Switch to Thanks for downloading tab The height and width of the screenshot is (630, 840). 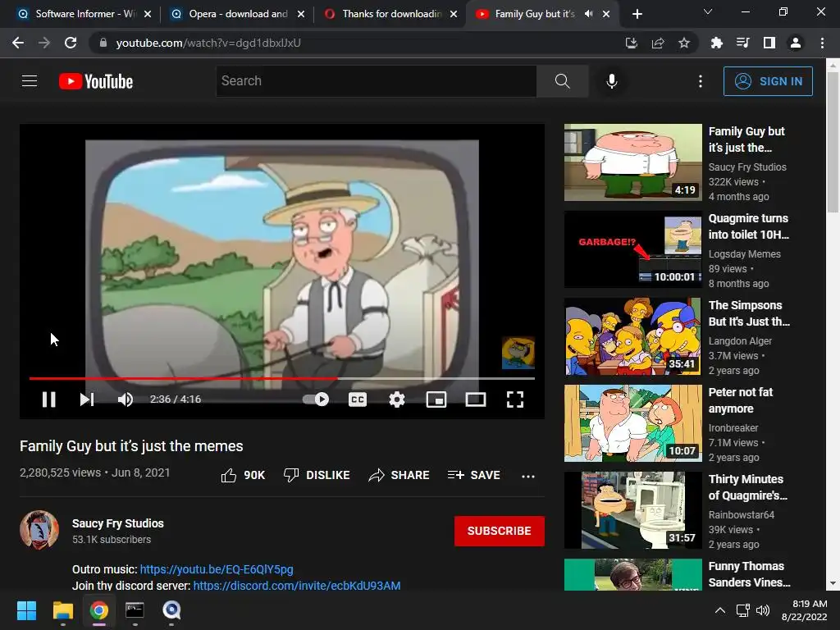click(x=390, y=14)
